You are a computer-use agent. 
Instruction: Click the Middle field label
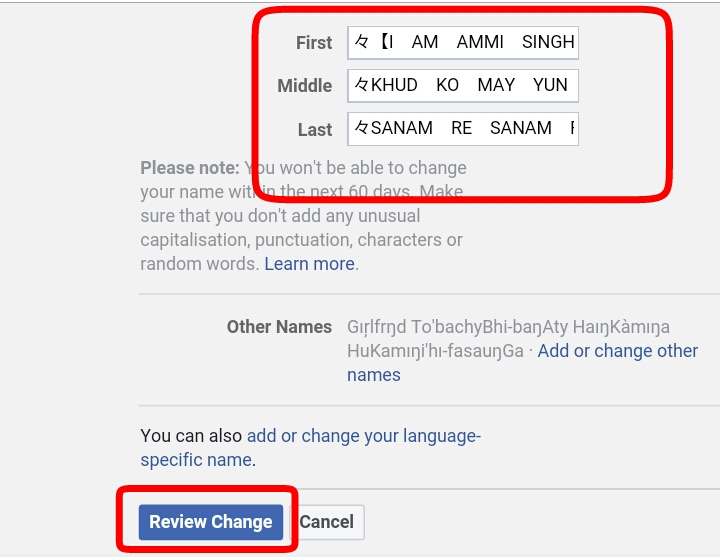tap(304, 86)
